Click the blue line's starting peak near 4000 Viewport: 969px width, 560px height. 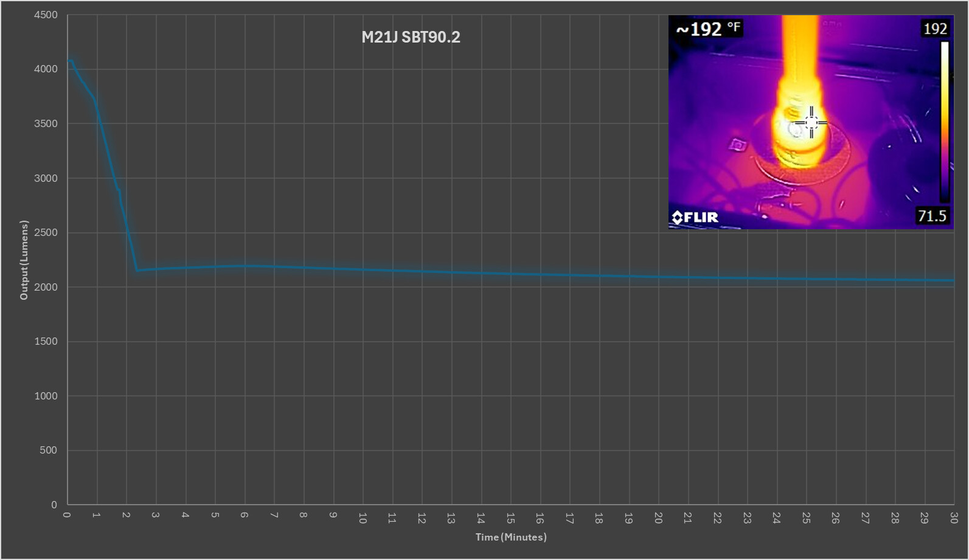69,60
